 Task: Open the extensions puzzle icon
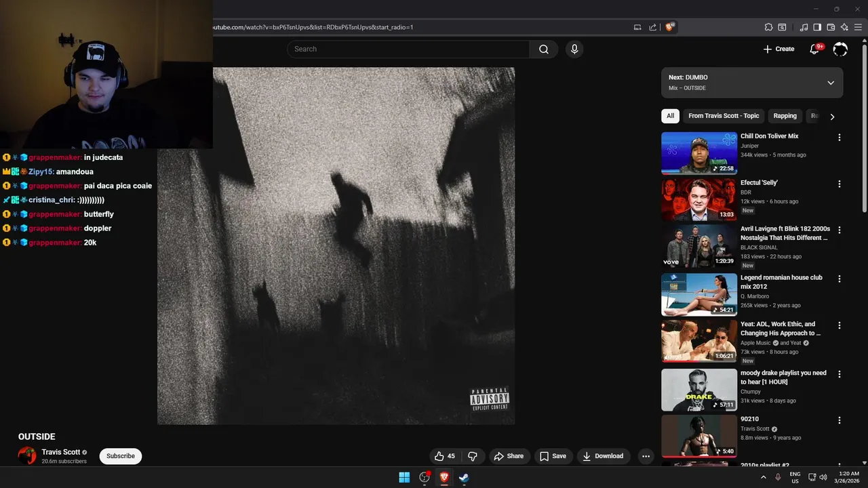(x=768, y=27)
